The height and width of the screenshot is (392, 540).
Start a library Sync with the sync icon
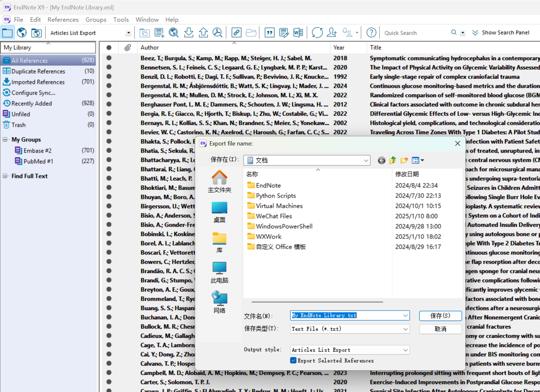(x=317, y=32)
